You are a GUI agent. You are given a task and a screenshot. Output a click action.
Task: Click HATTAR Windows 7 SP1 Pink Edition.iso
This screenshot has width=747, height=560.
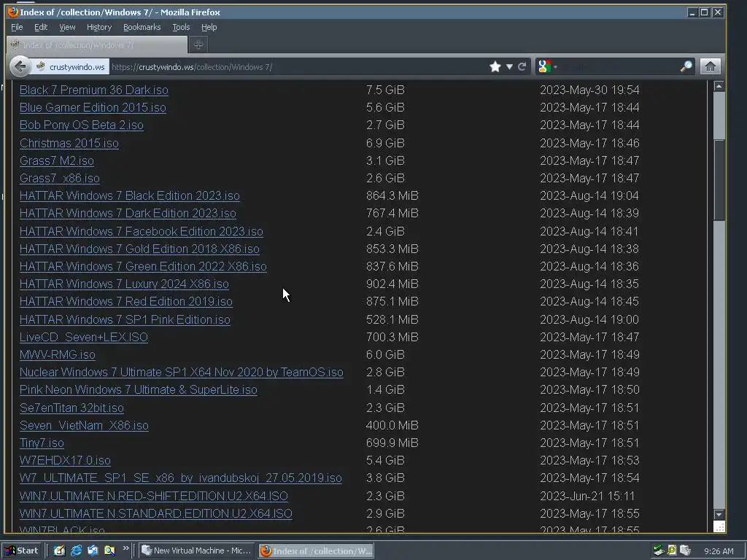(x=125, y=319)
